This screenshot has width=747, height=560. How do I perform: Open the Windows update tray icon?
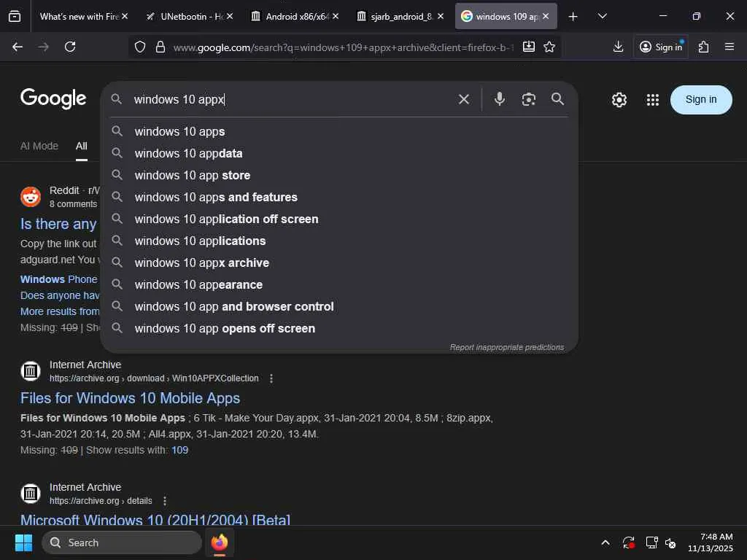(x=629, y=542)
